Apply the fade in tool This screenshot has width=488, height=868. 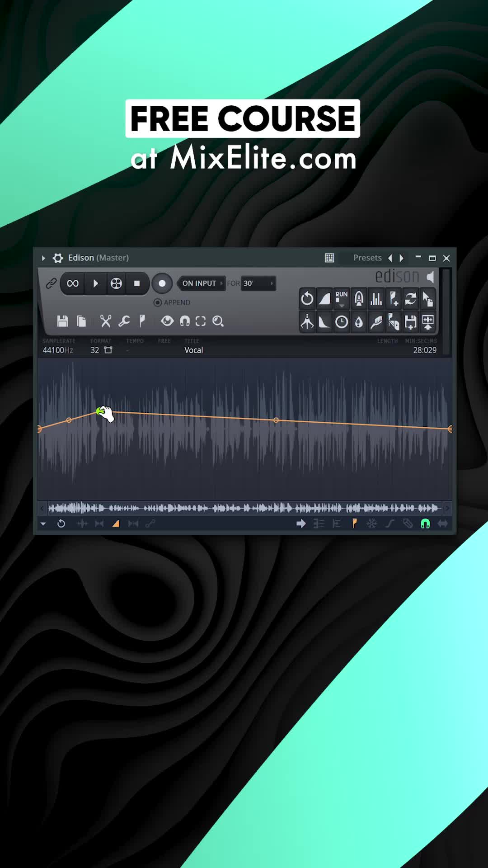[x=324, y=298]
